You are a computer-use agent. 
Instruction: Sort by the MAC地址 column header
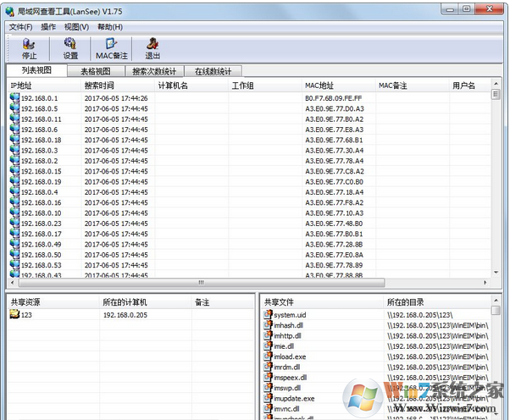pyautogui.click(x=319, y=86)
